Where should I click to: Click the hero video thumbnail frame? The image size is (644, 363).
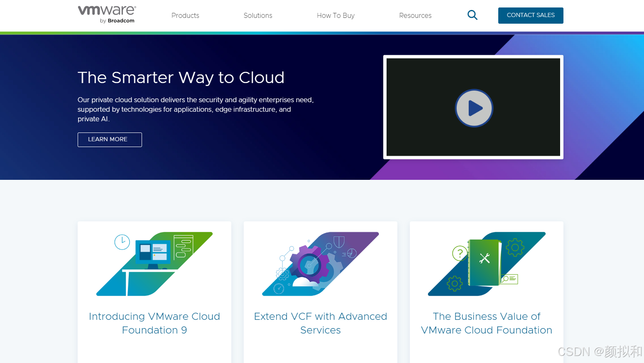(473, 107)
